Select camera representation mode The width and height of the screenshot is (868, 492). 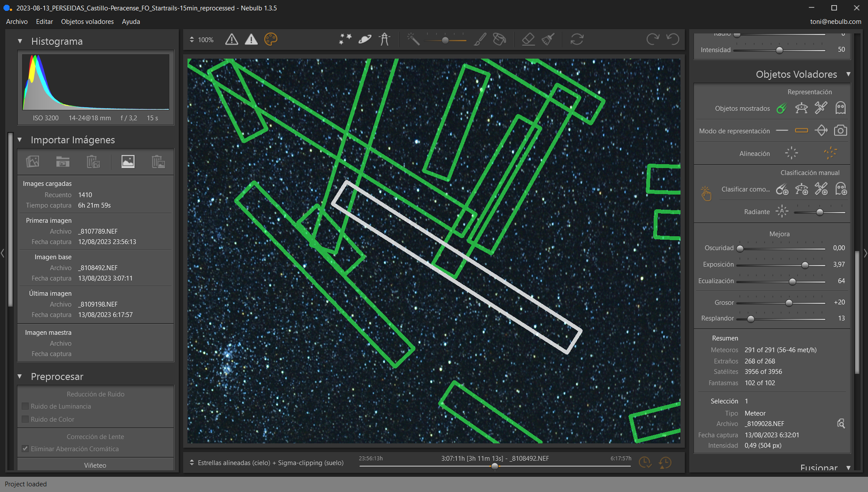841,131
